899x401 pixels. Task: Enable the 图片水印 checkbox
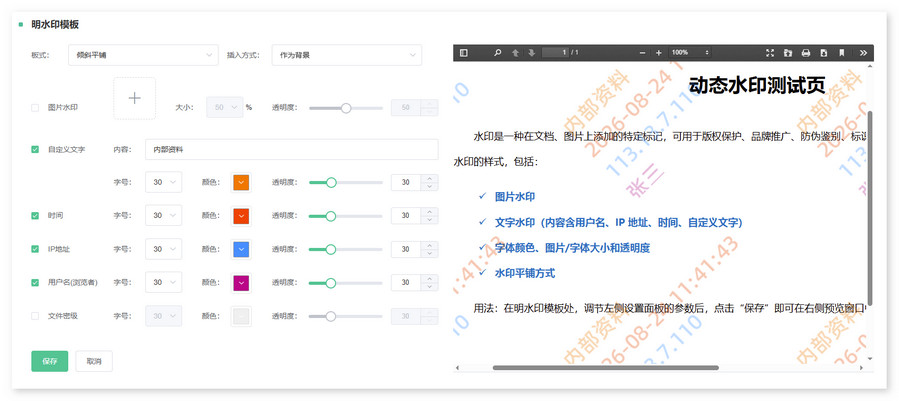35,107
